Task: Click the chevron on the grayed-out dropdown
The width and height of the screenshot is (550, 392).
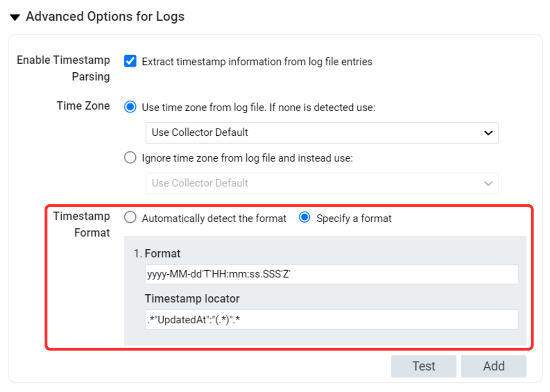Action: 488,184
